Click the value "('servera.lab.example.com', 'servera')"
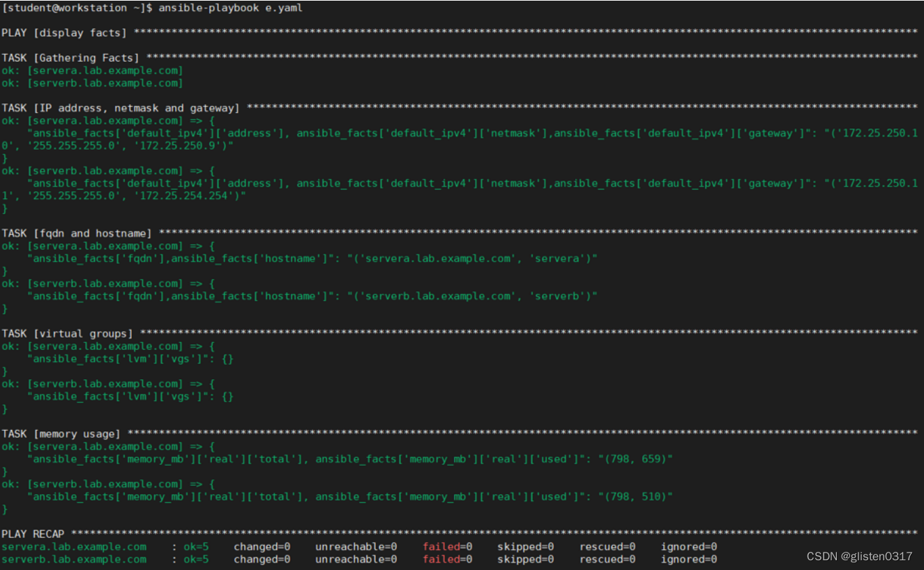This screenshot has width=924, height=570. click(472, 259)
